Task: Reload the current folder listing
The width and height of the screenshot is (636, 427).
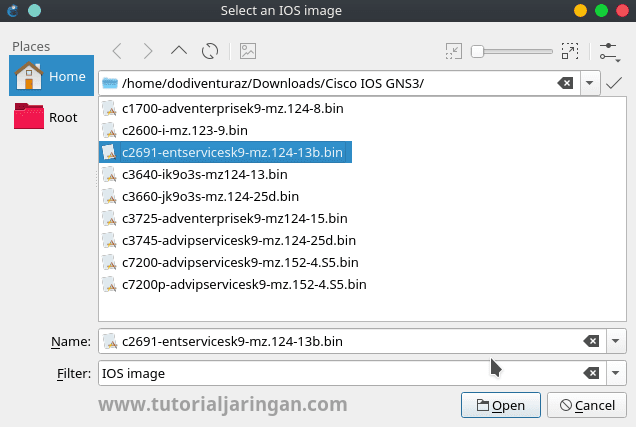Action: click(x=210, y=51)
